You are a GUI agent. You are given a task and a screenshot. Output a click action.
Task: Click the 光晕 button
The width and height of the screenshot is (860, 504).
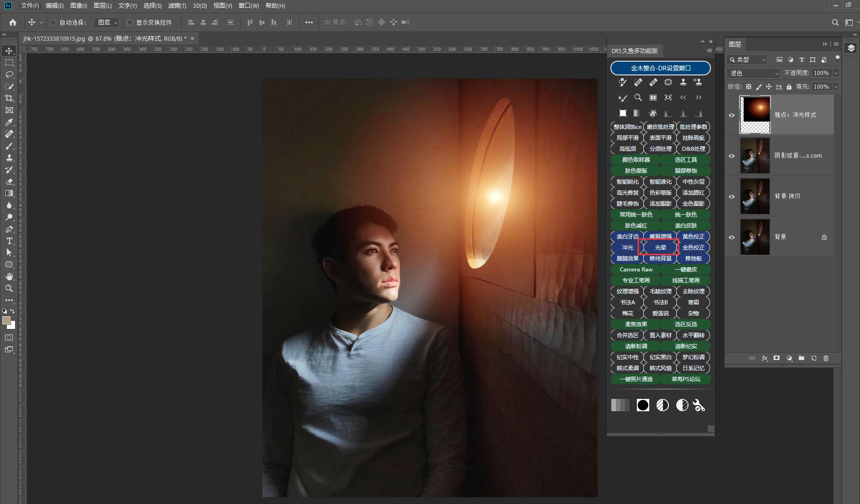pyautogui.click(x=660, y=248)
